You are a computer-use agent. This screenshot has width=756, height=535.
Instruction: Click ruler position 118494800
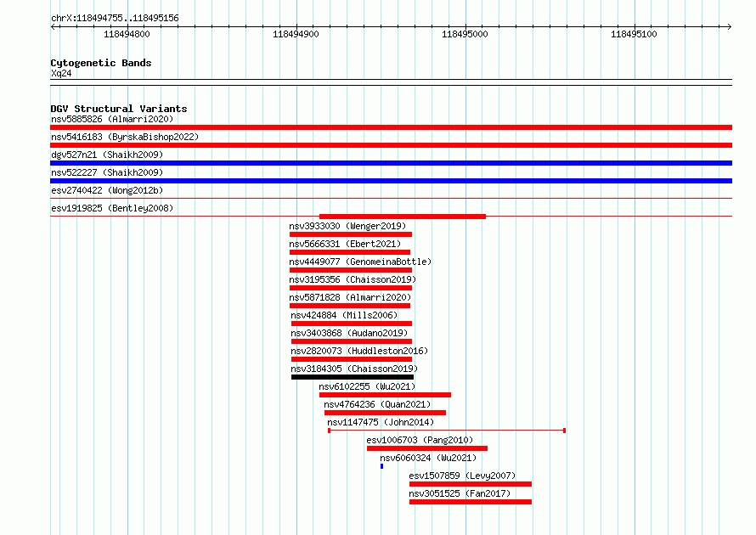[x=127, y=34]
